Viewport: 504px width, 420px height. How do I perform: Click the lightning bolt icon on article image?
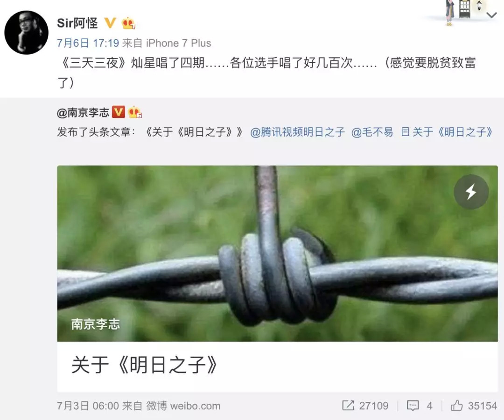point(471,192)
